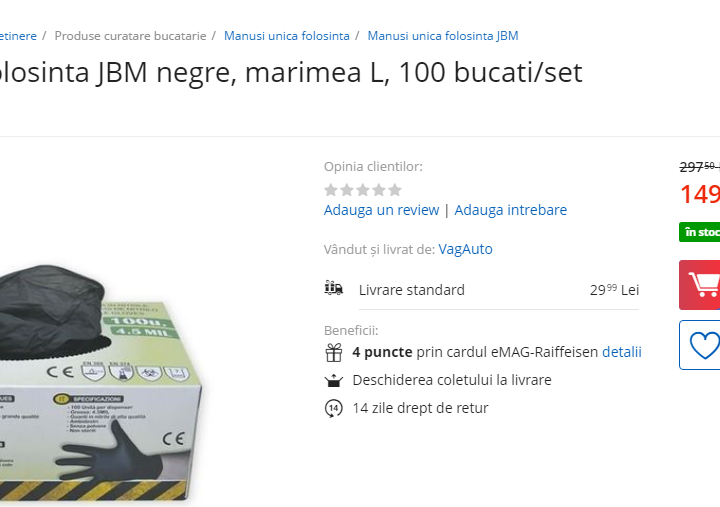This screenshot has height=507, width=720.
Task: Open 'detalii' link for eMAG-Raiffeisen points
Action: tap(622, 352)
